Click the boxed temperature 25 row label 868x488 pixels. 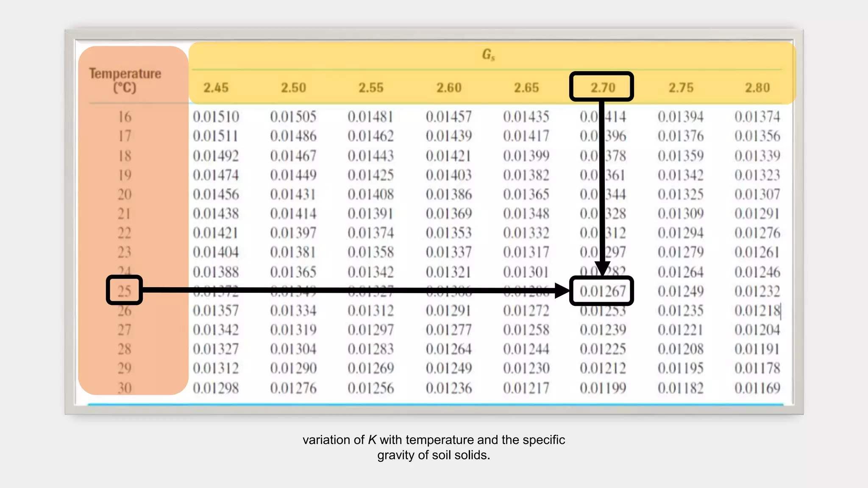tap(124, 291)
